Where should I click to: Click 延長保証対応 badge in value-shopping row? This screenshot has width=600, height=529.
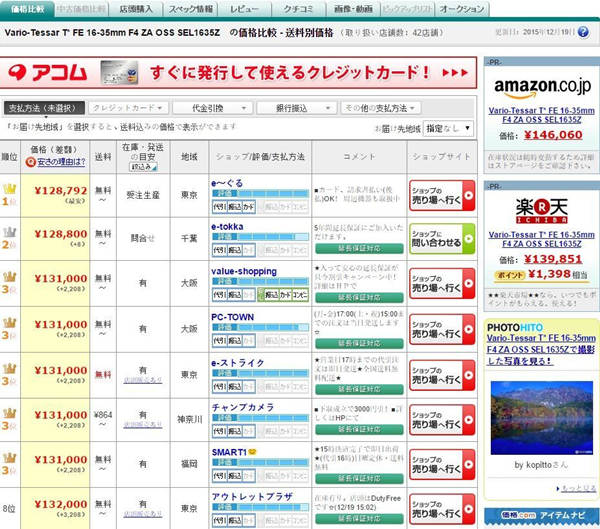(x=359, y=297)
